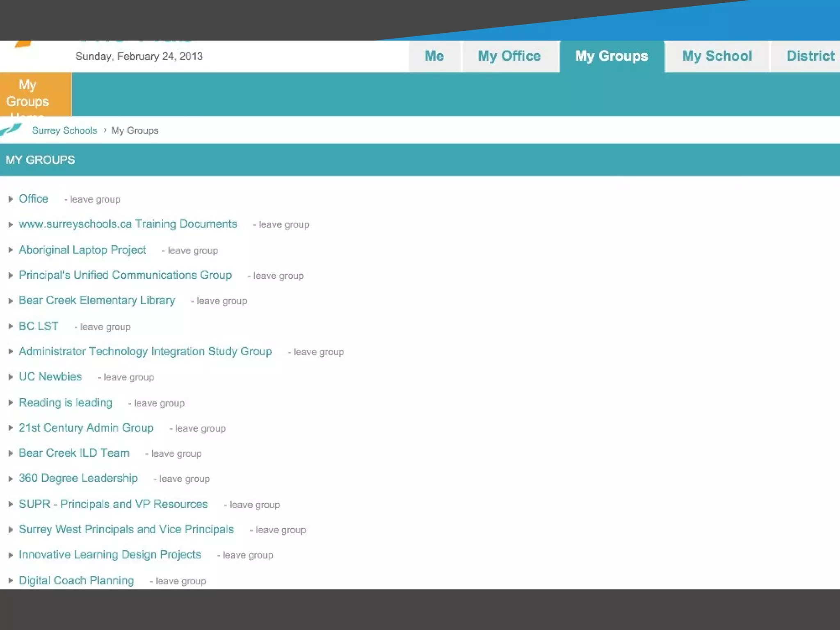
Task: Open SUPR - Principals and VP Resources
Action: [113, 504]
